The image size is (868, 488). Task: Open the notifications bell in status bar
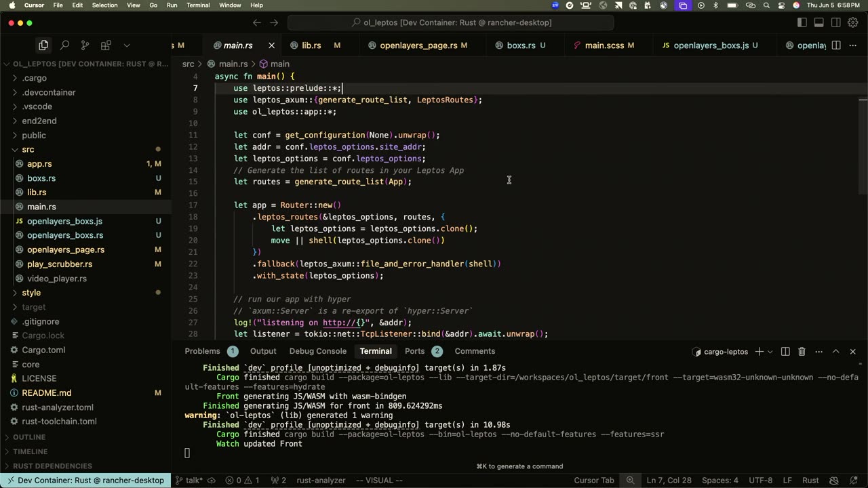point(853,480)
